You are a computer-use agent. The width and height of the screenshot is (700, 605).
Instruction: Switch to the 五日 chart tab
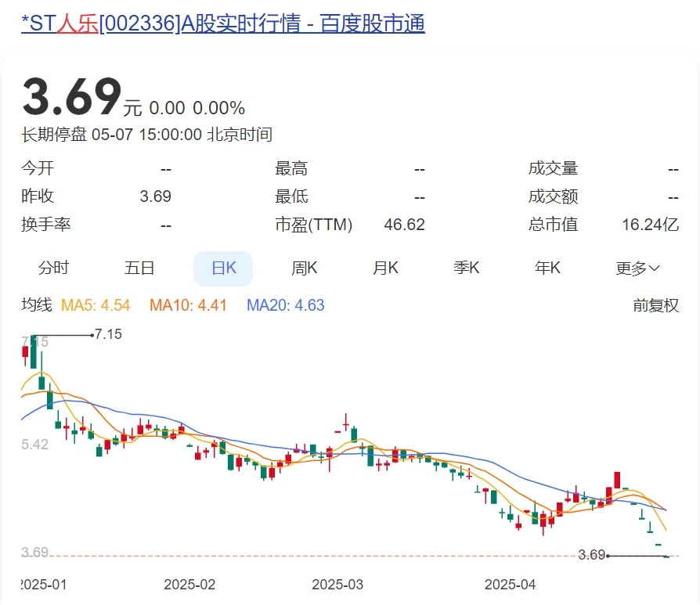click(139, 268)
